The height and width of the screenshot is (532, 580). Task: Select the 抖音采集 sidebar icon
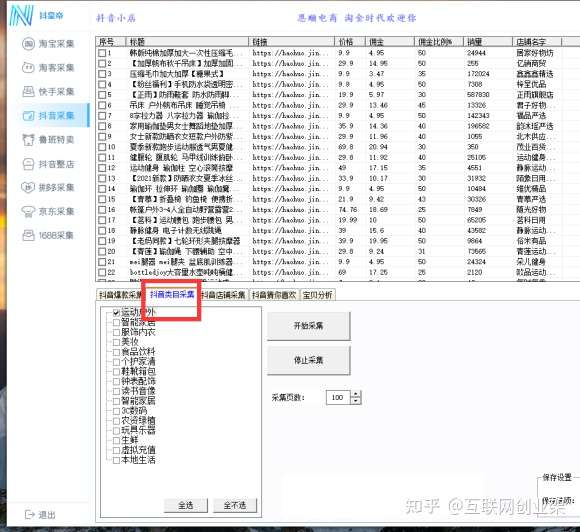[x=28, y=116]
